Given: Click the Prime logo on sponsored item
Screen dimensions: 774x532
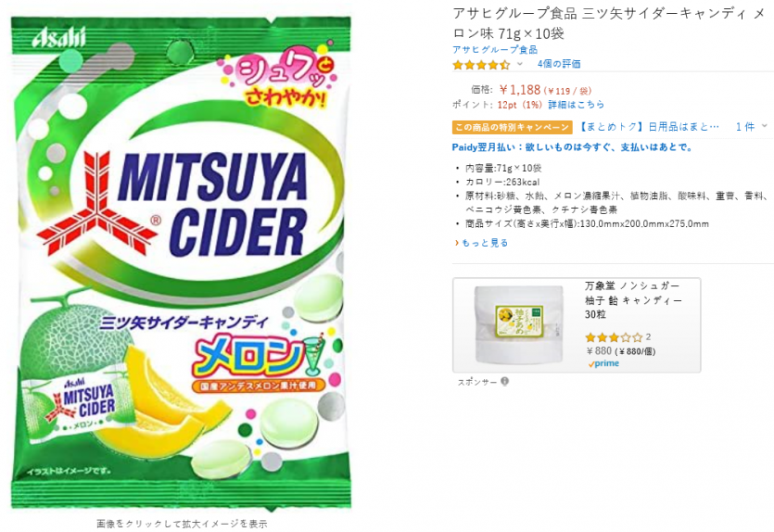Looking at the screenshot, I should point(603,363).
